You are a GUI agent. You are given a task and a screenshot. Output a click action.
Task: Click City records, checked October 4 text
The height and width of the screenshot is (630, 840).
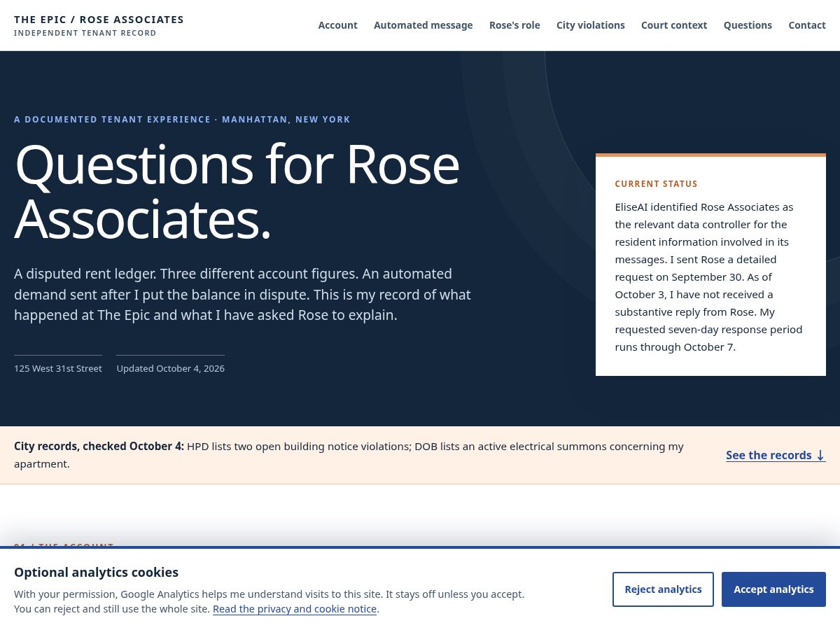99,447
